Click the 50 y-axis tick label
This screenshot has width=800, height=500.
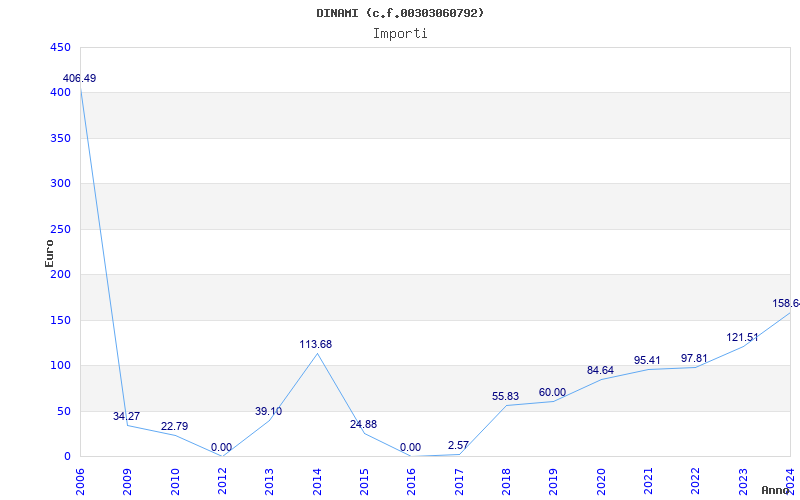click(63, 411)
